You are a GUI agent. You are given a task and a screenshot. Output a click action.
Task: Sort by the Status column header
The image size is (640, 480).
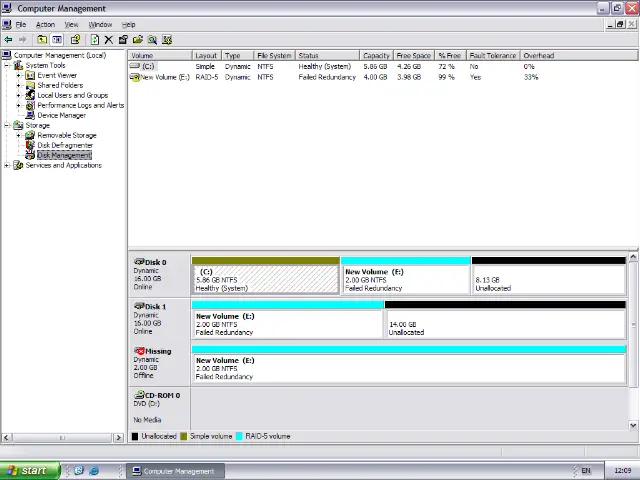click(327, 56)
